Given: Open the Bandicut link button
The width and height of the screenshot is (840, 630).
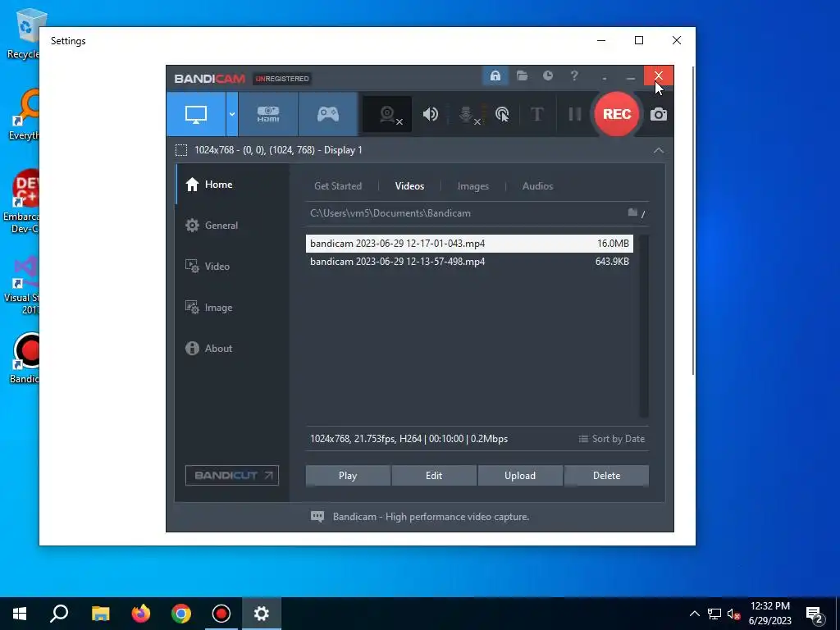Looking at the screenshot, I should click(x=232, y=475).
